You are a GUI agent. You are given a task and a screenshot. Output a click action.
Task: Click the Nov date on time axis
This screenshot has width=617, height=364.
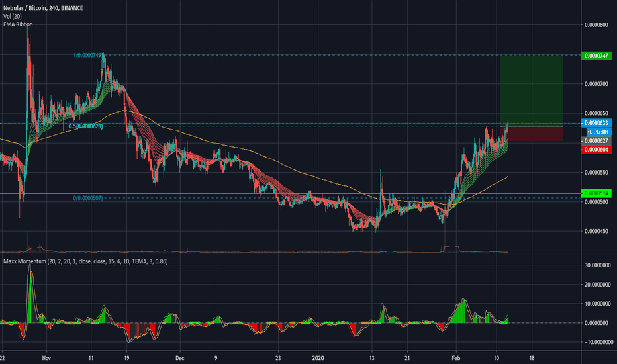coord(46,358)
